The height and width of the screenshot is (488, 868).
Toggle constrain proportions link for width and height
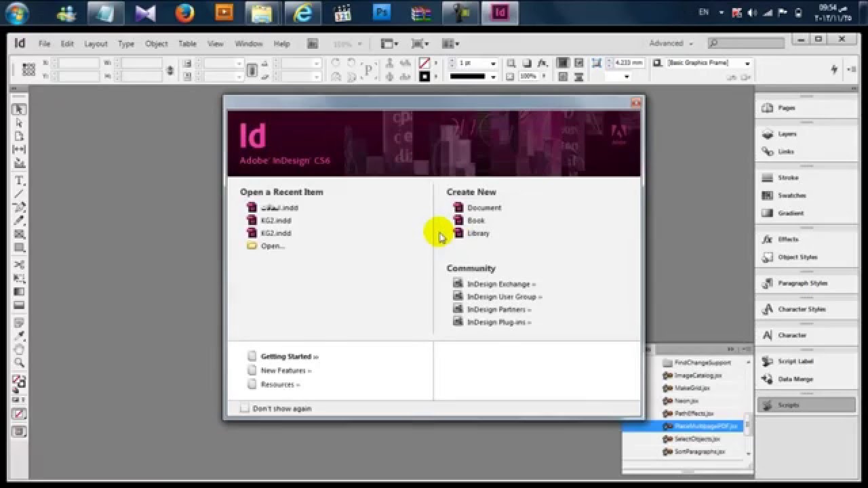170,70
